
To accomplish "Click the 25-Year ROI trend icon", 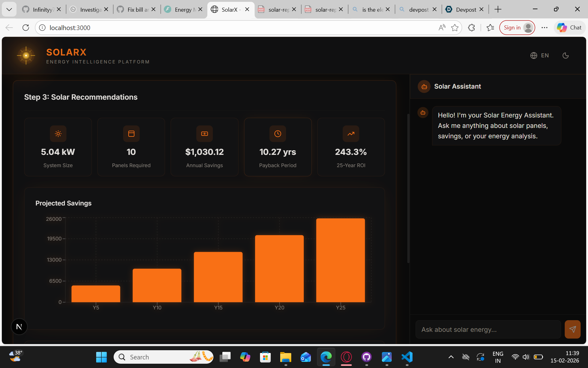I will coord(351,134).
